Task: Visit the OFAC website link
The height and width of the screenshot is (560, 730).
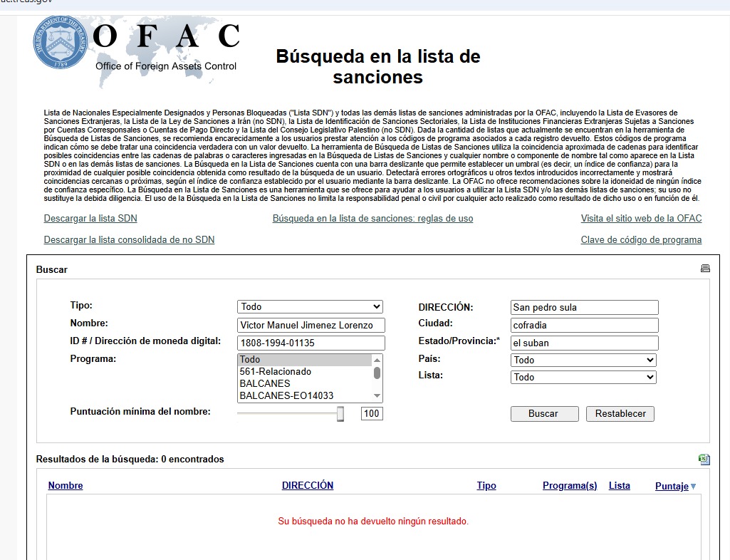Action: click(x=641, y=219)
